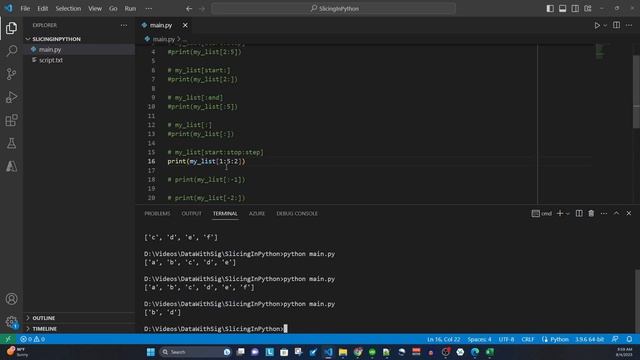Select the TERMINAL panel tab
This screenshot has width=640, height=360.
click(x=225, y=213)
